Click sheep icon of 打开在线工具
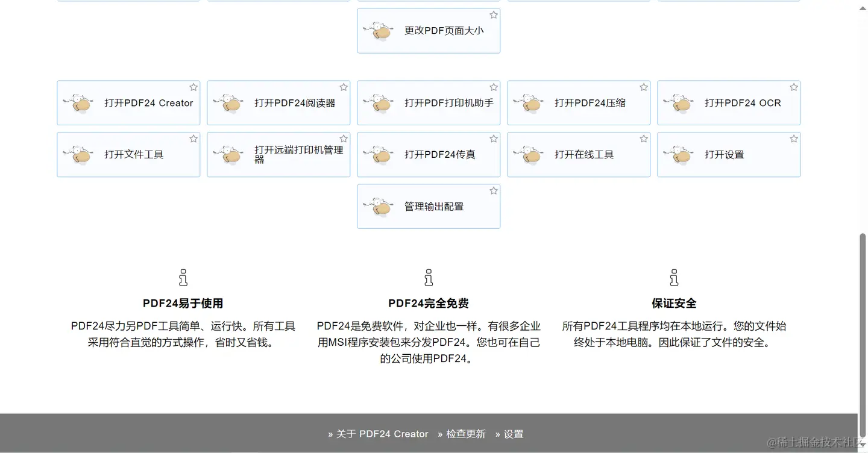868x453 pixels. point(529,155)
